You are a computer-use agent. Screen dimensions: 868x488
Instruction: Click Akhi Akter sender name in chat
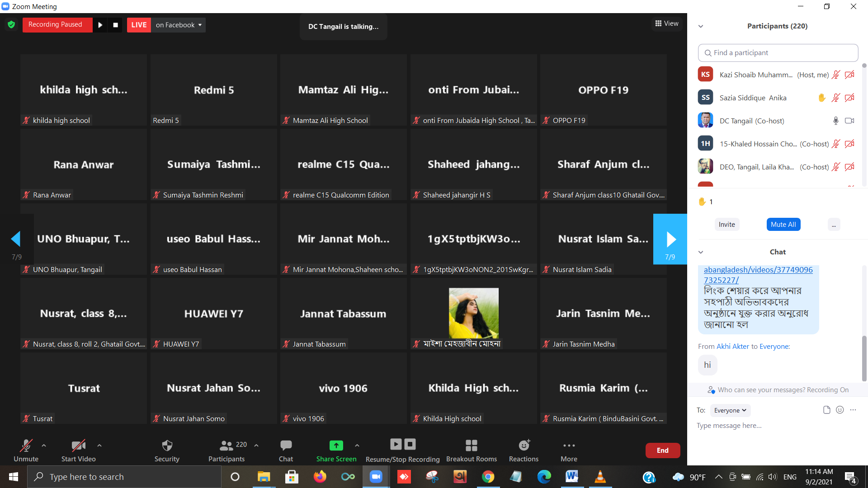click(x=733, y=347)
